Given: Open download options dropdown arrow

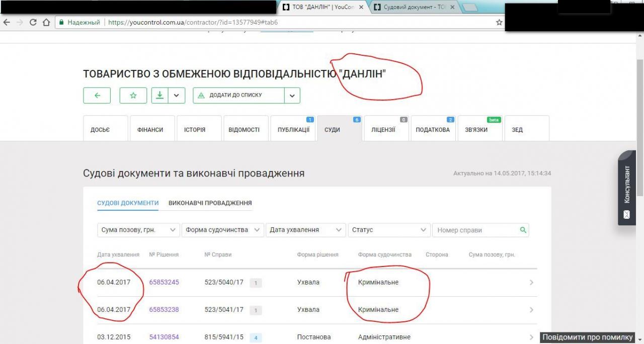Looking at the screenshot, I should click(177, 95).
